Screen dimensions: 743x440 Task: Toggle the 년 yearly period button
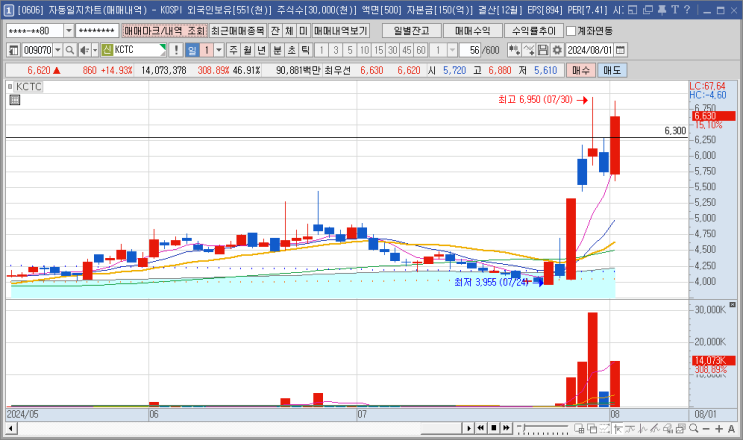(262, 50)
